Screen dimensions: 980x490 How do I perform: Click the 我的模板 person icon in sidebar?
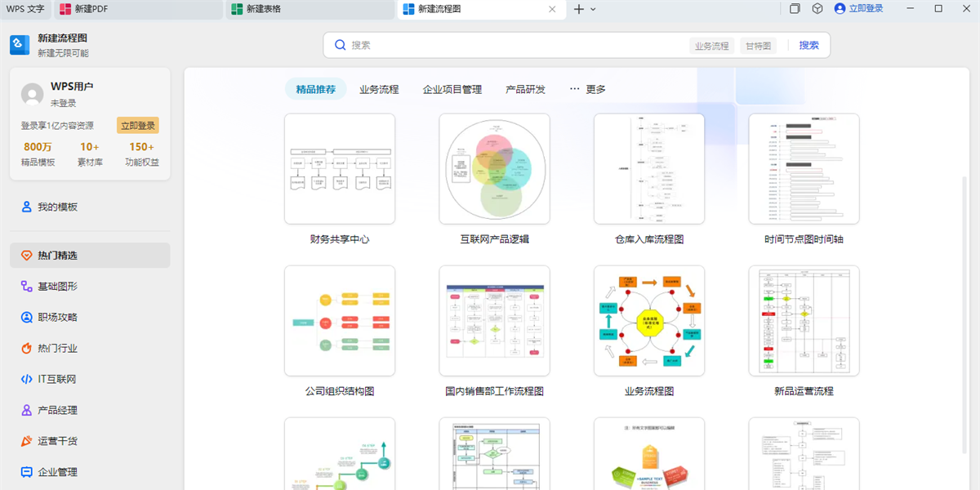pyautogui.click(x=26, y=207)
